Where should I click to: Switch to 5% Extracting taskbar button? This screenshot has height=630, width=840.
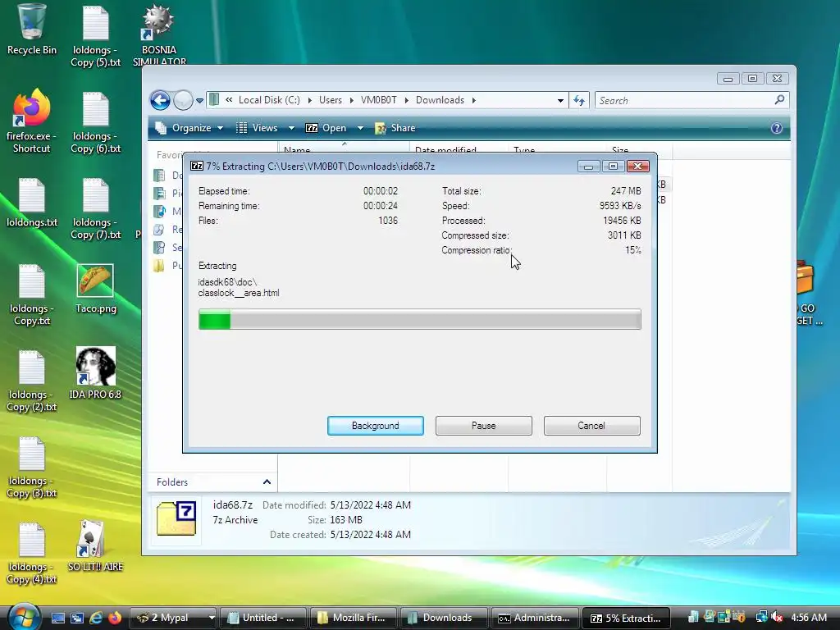click(625, 618)
